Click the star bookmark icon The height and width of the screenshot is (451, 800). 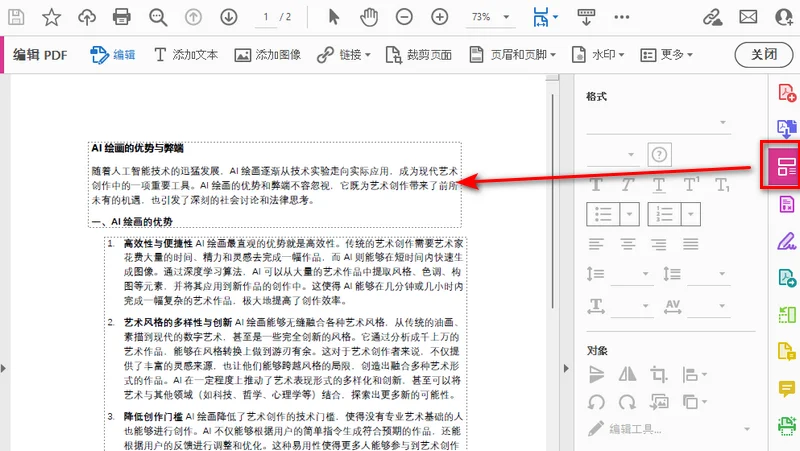pyautogui.click(x=52, y=17)
